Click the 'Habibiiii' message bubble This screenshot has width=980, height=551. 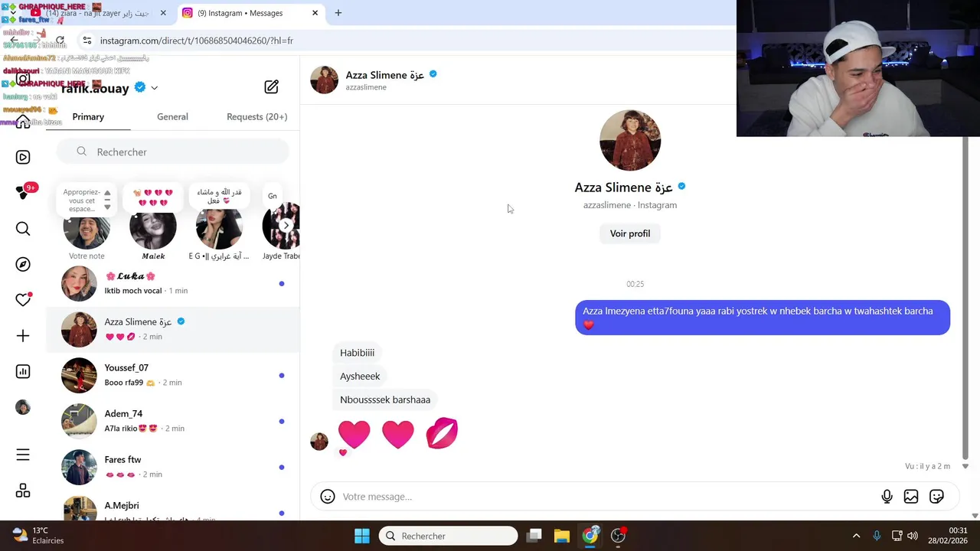tap(357, 353)
